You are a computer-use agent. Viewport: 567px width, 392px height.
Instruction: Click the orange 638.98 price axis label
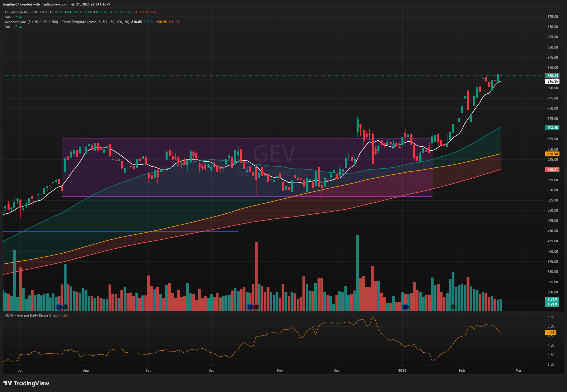pyautogui.click(x=552, y=154)
